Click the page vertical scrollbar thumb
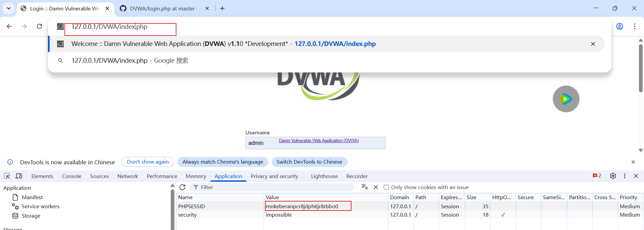Viewport: 644px width, 230px height. [641, 68]
